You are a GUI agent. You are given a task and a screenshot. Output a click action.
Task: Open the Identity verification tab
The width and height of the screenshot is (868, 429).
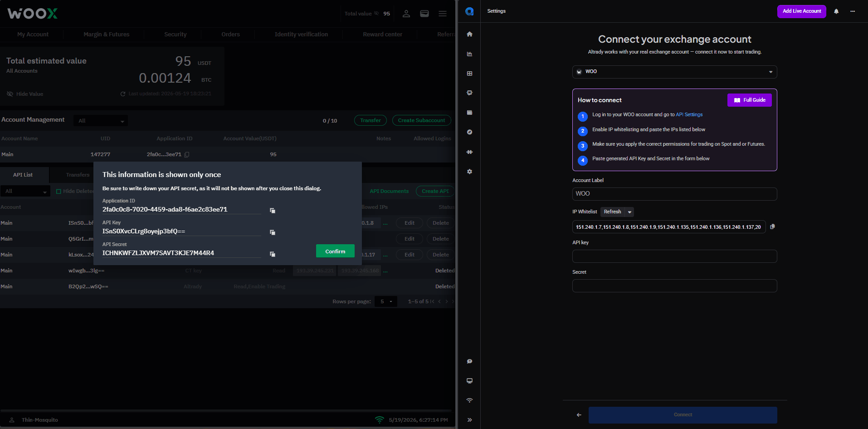(x=301, y=35)
